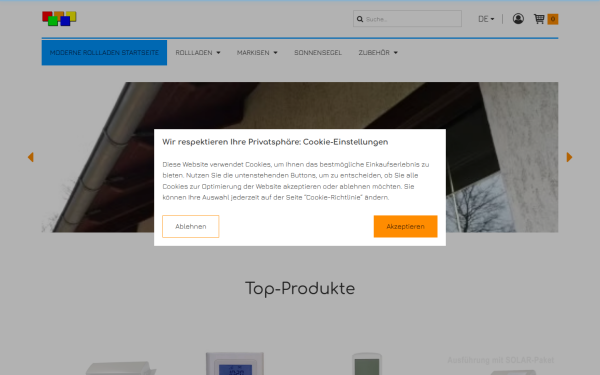Open the DE language dropdown
600x375 pixels.
486,19
